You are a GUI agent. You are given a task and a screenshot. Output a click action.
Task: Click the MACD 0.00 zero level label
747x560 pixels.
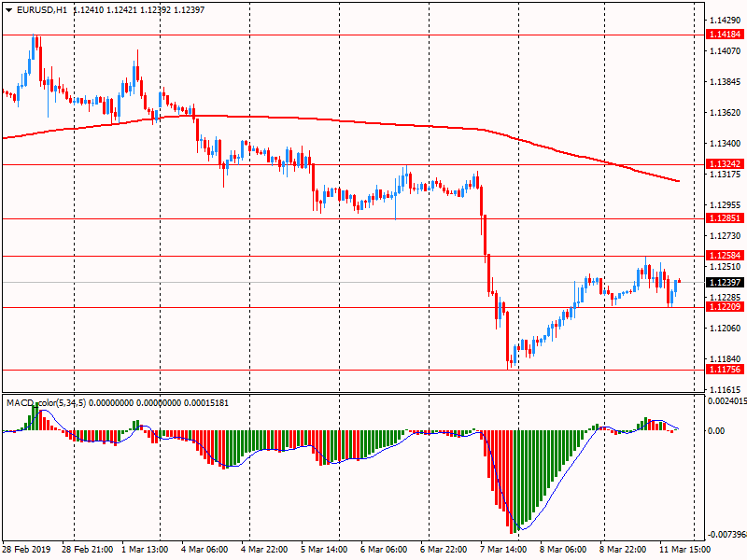716,431
